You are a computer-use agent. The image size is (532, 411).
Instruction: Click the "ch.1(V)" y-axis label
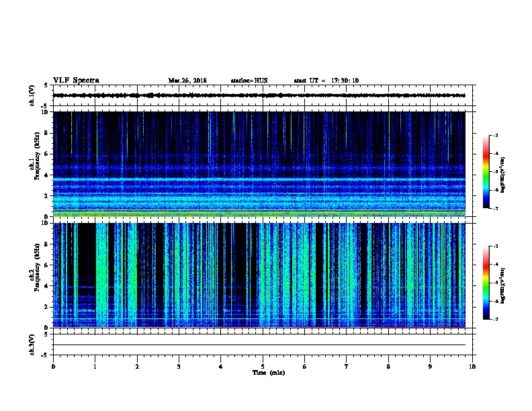click(32, 95)
